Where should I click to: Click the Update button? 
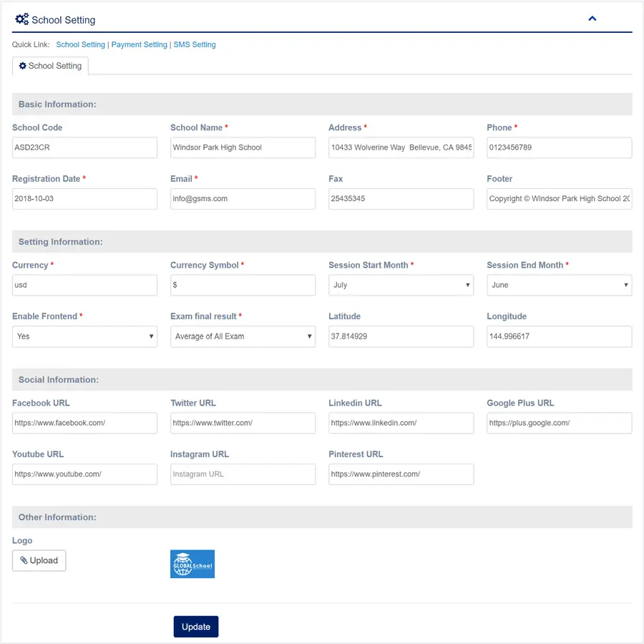click(x=196, y=627)
